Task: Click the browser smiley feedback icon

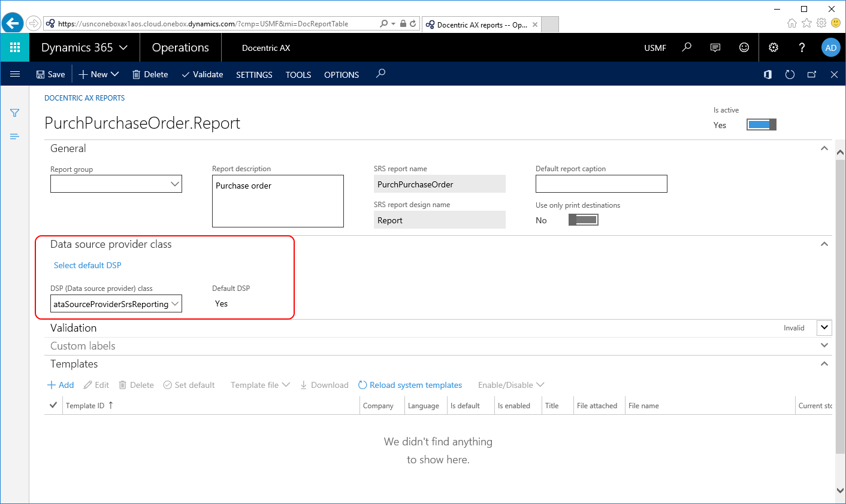Action: point(836,23)
